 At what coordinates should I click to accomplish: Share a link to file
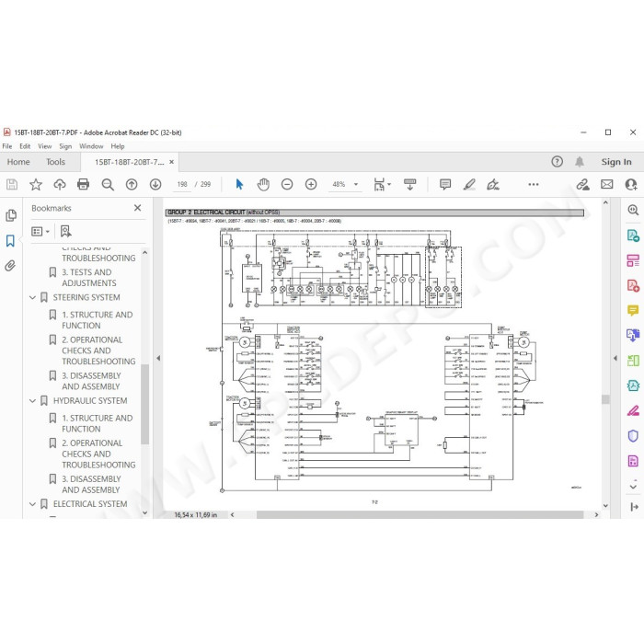pos(582,184)
